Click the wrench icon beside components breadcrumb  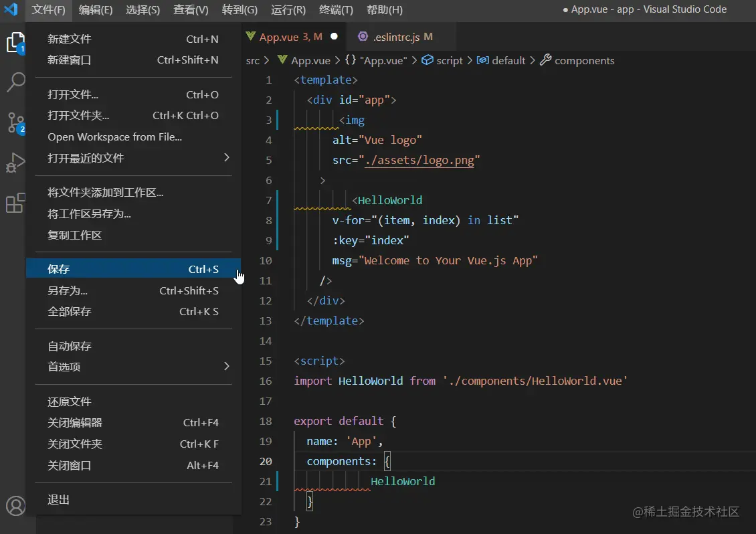545,60
